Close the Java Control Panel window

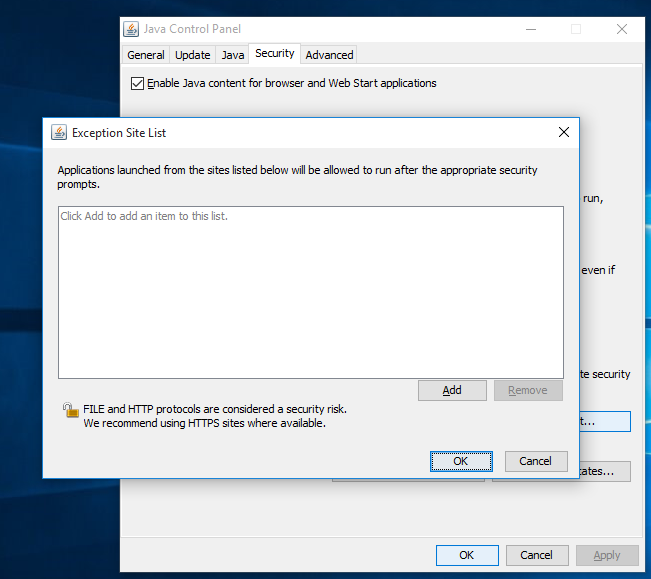[622, 29]
